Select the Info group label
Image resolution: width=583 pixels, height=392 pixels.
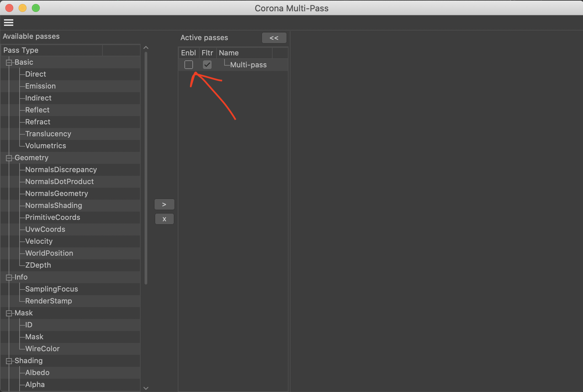click(21, 277)
